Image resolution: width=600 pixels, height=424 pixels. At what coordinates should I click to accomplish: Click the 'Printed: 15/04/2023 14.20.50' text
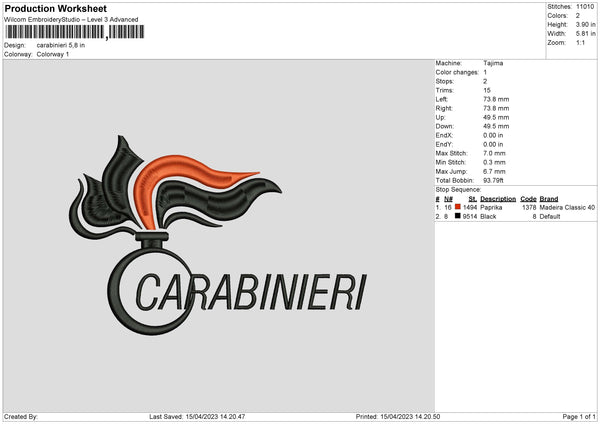pos(398,416)
